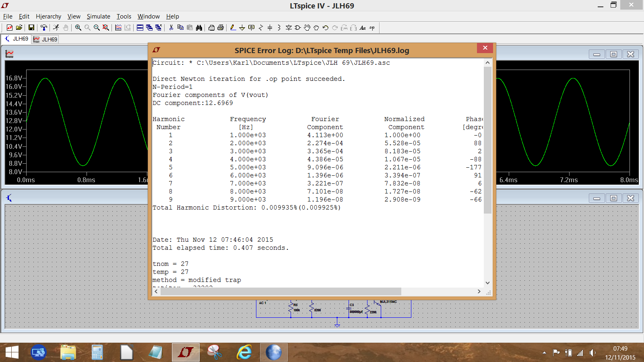Open Control Panel hammer icon
Viewport: 644px width, 362px height.
point(44,28)
